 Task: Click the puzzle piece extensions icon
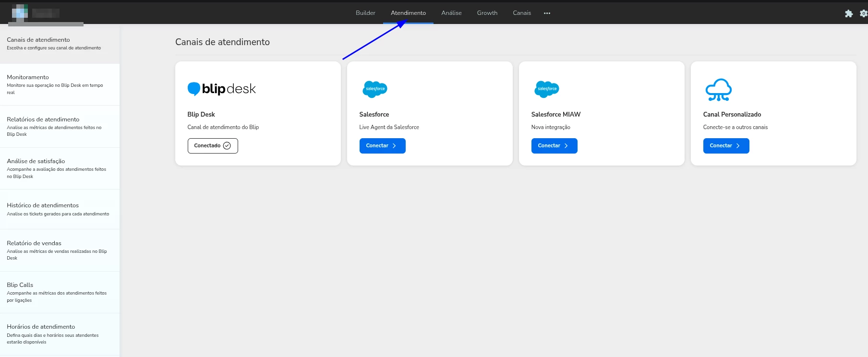point(849,13)
